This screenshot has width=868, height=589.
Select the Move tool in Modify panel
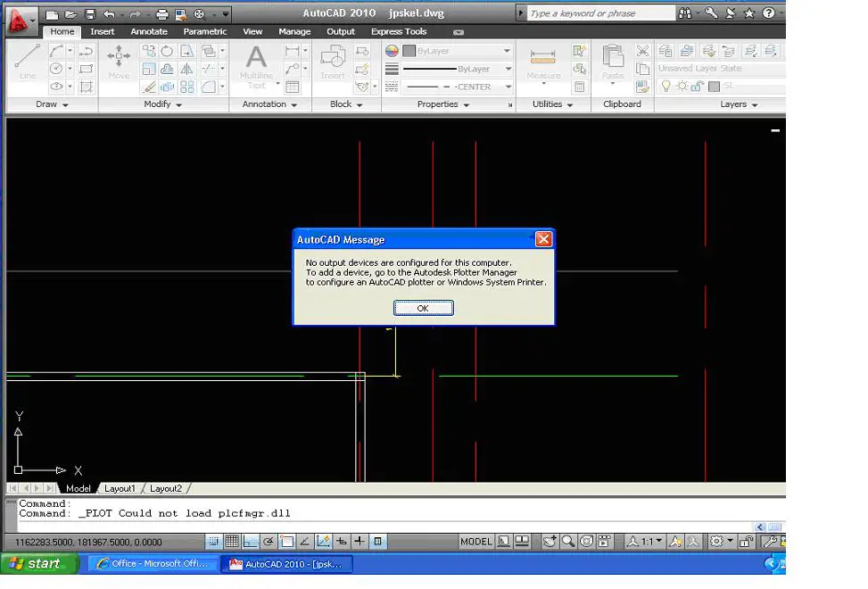119,62
